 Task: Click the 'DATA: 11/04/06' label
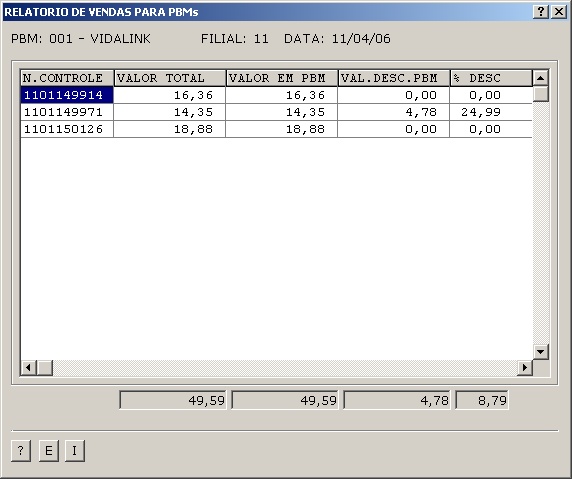click(x=337, y=39)
